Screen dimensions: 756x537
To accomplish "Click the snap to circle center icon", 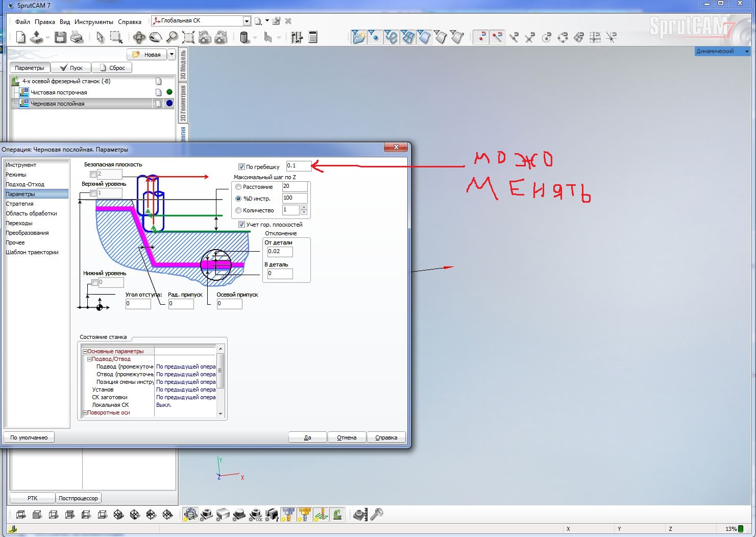I will pos(546,37).
